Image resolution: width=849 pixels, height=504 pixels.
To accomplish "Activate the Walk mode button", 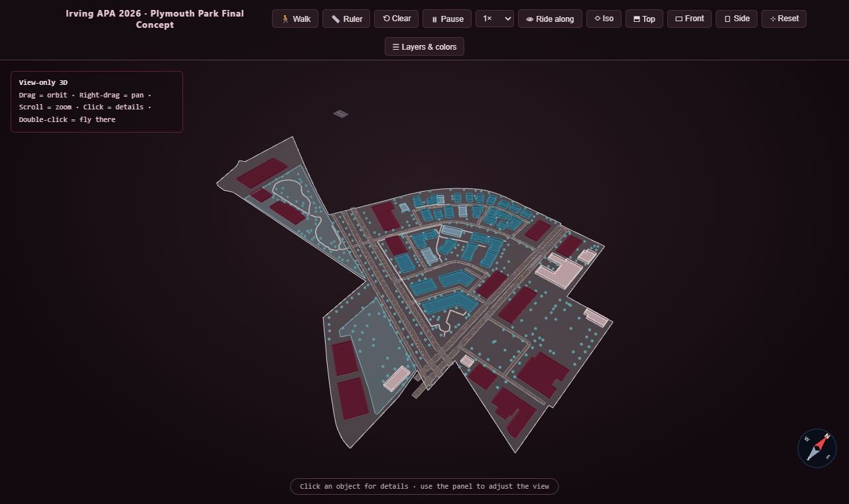I will [295, 19].
